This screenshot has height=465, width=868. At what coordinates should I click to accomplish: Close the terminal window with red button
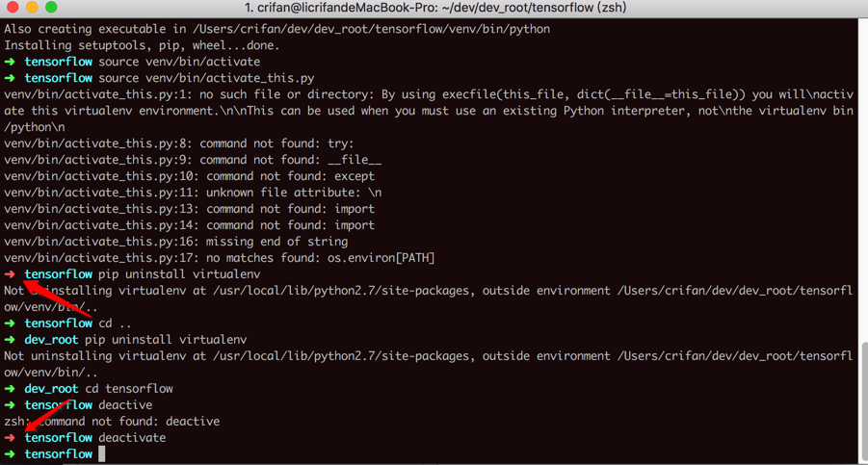13,8
